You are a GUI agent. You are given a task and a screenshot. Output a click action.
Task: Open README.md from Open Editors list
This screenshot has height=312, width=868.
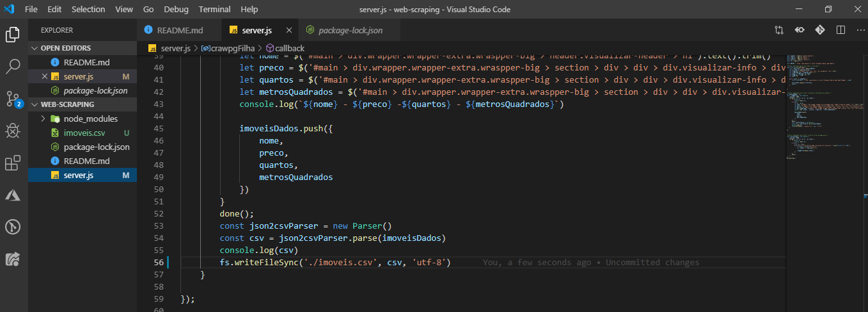[82, 62]
